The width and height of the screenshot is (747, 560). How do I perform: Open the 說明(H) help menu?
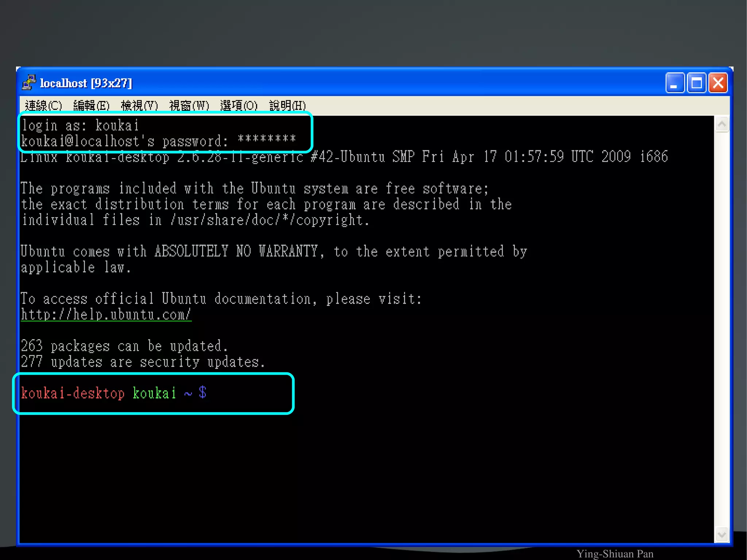point(287,106)
